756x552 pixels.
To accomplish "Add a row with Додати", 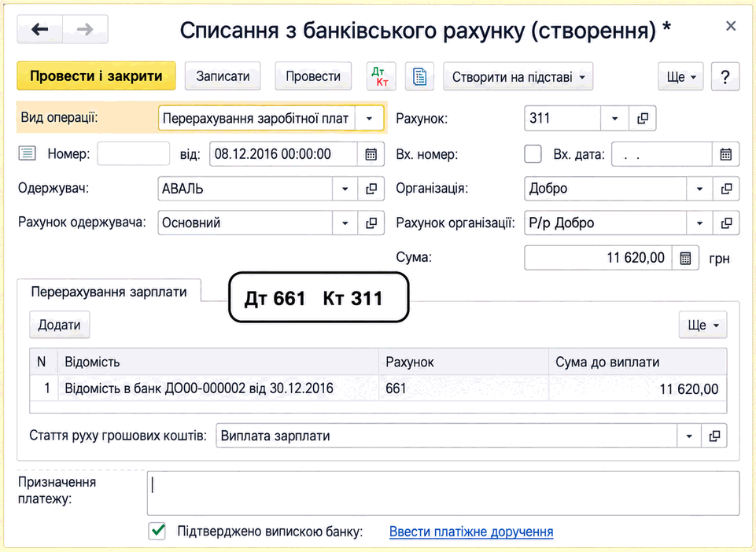I will click(x=59, y=325).
